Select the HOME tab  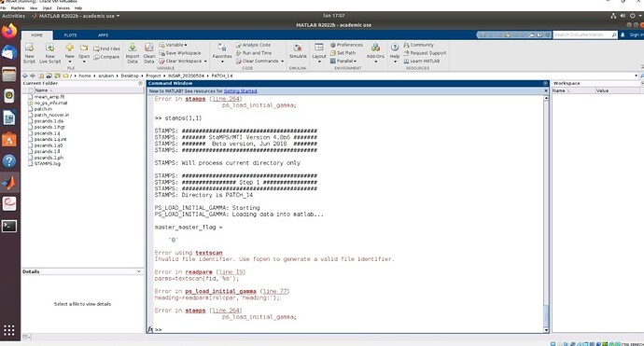(x=37, y=35)
